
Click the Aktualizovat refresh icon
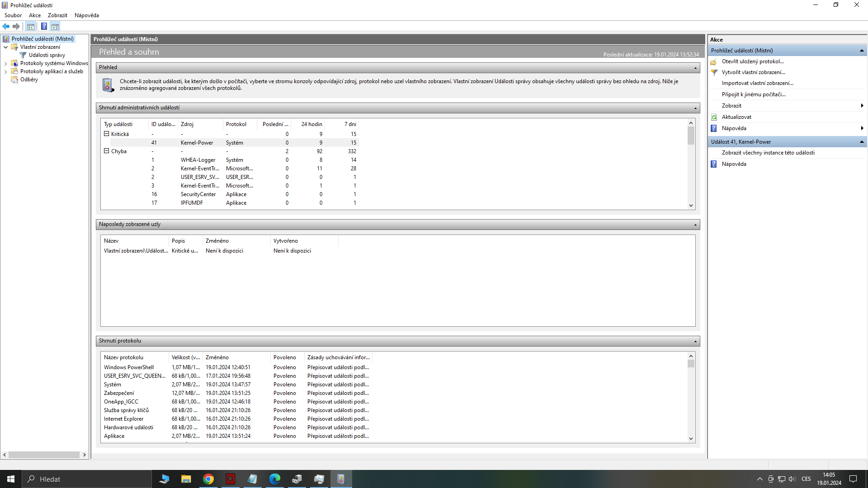click(x=714, y=117)
